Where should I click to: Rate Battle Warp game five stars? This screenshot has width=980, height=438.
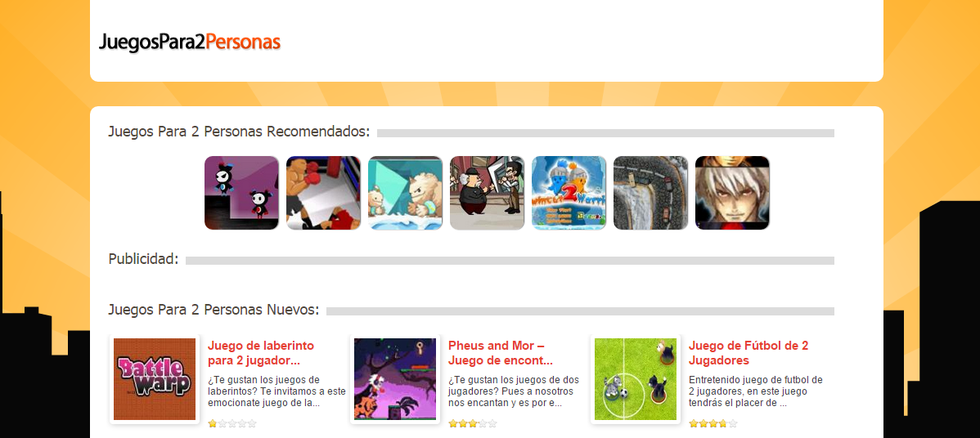coord(252,423)
